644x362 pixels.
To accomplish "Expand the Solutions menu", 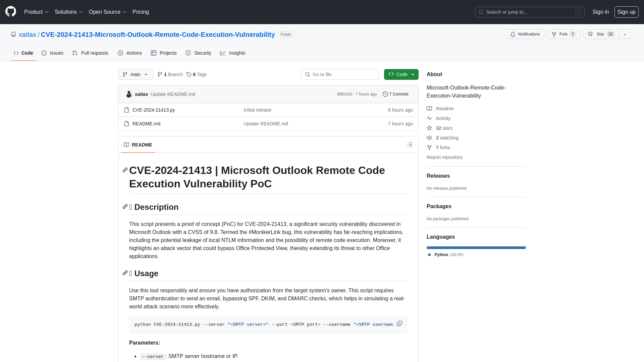I will click(x=69, y=12).
